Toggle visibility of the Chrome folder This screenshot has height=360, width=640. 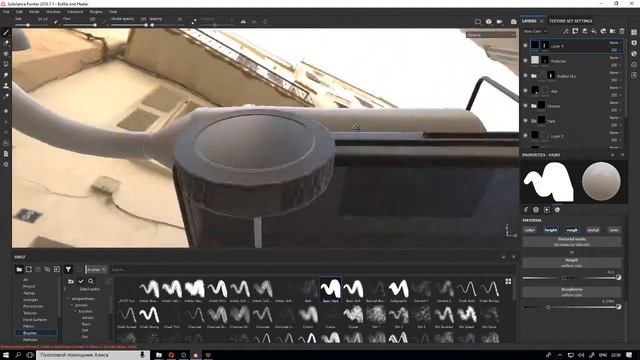click(x=525, y=106)
